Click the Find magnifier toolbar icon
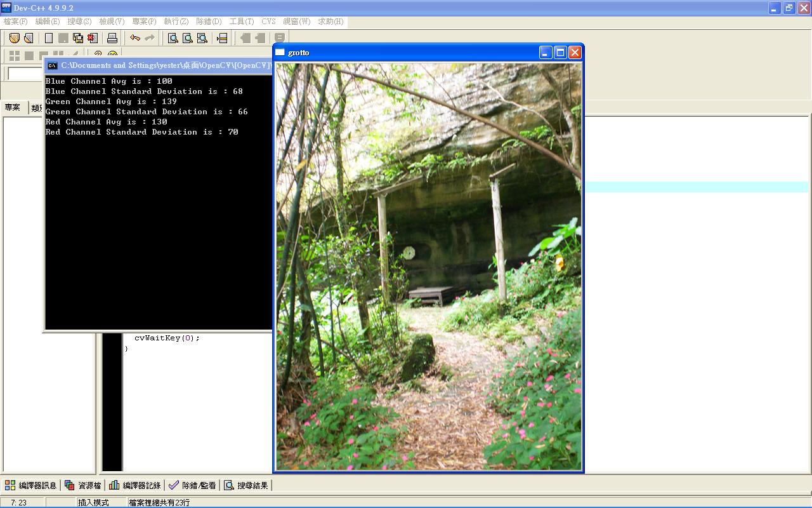Screen dimensions: 812x508 (x=173, y=38)
